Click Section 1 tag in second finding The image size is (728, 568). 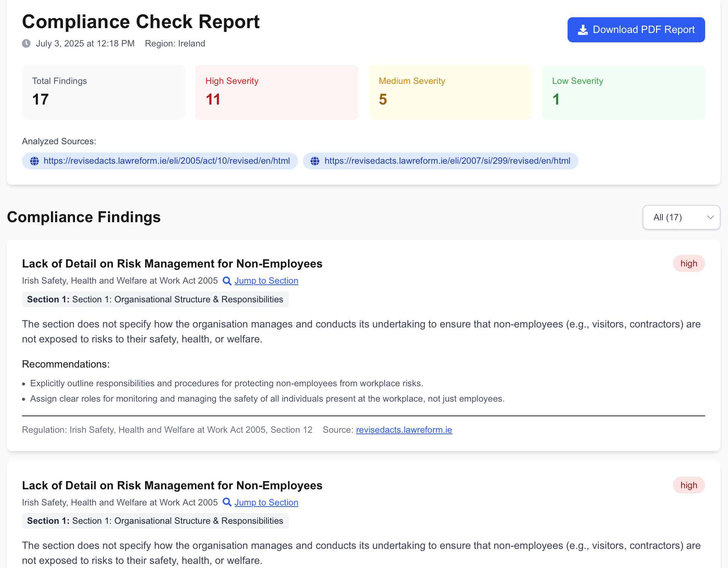tap(155, 521)
